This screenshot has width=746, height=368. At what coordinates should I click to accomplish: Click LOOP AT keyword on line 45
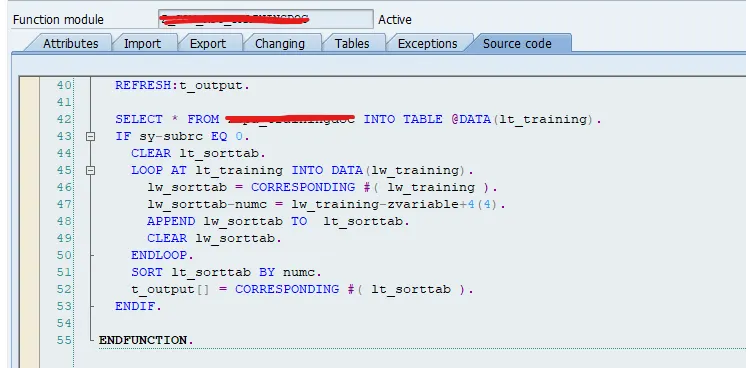[159, 170]
